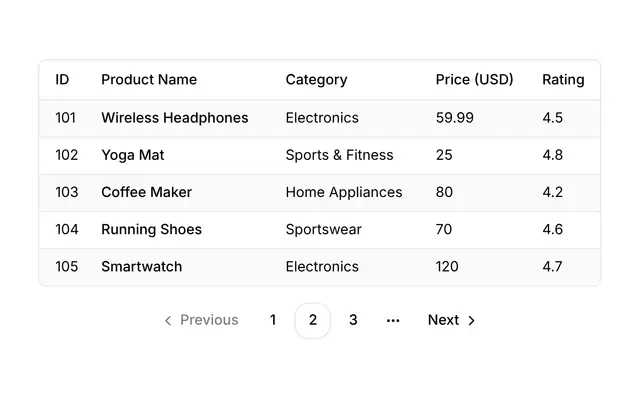Click the Category column header
Image resolution: width=640 pixels, height=400 pixels.
click(x=316, y=80)
